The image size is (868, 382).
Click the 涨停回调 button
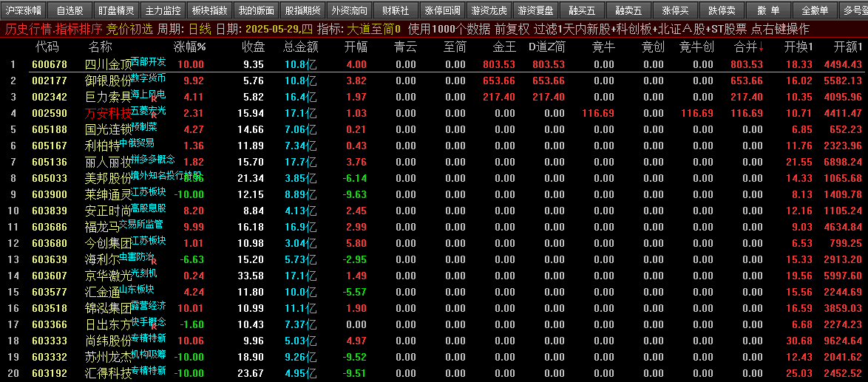[x=441, y=10]
